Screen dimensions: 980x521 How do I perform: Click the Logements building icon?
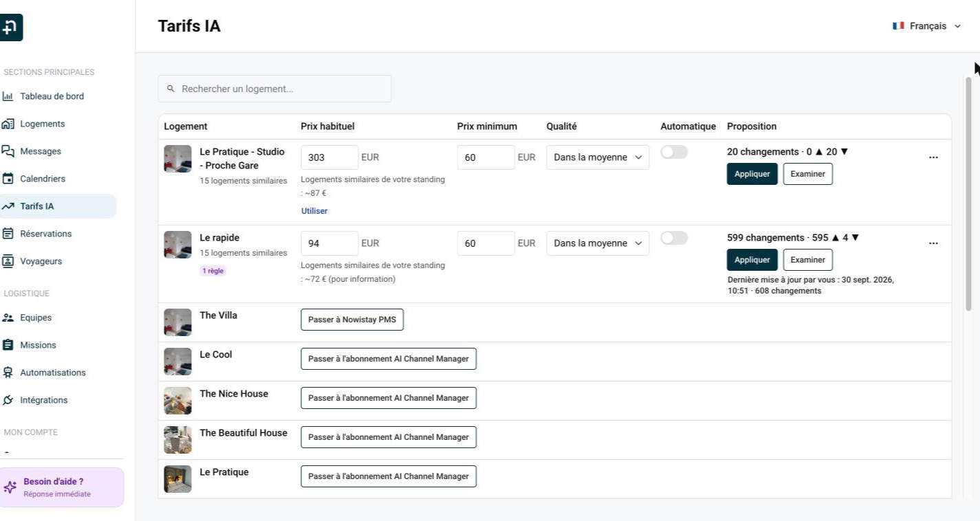pyautogui.click(x=8, y=124)
